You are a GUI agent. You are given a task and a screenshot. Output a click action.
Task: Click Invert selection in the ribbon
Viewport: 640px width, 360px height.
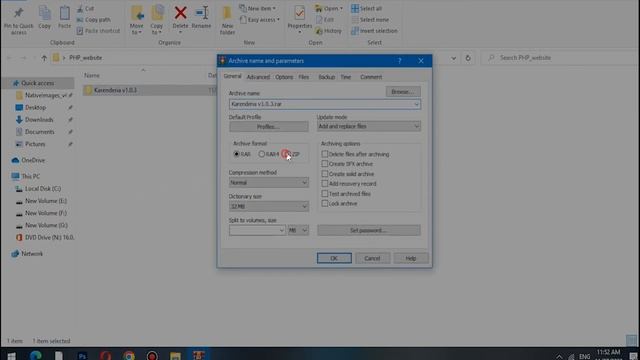[x=374, y=31]
